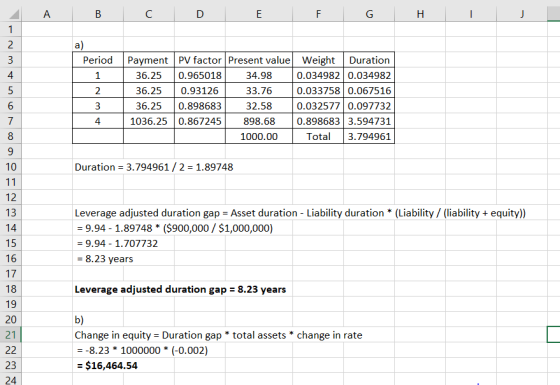Click cell showing payment 1036.25
The width and height of the screenshot is (560, 385).
coord(149,121)
